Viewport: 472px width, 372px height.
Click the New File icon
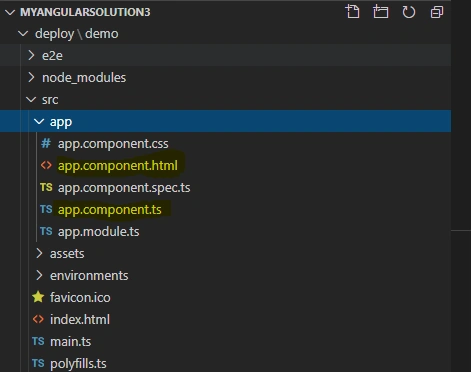point(353,12)
